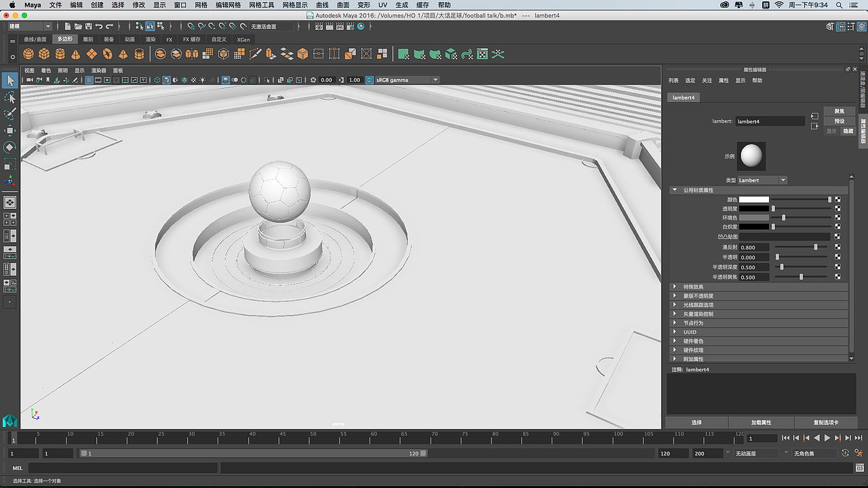Screen dimensions: 868x488
Task: Create a polygon pipe from the shelf
Action: tap(139, 54)
